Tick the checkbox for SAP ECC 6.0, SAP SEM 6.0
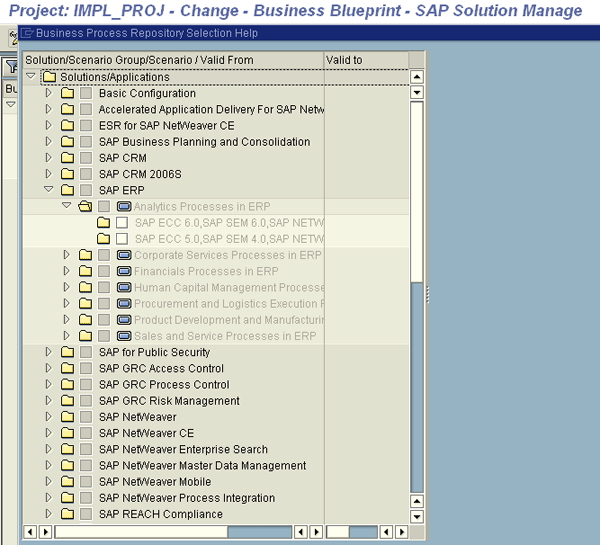The image size is (600, 545). pyautogui.click(x=122, y=222)
